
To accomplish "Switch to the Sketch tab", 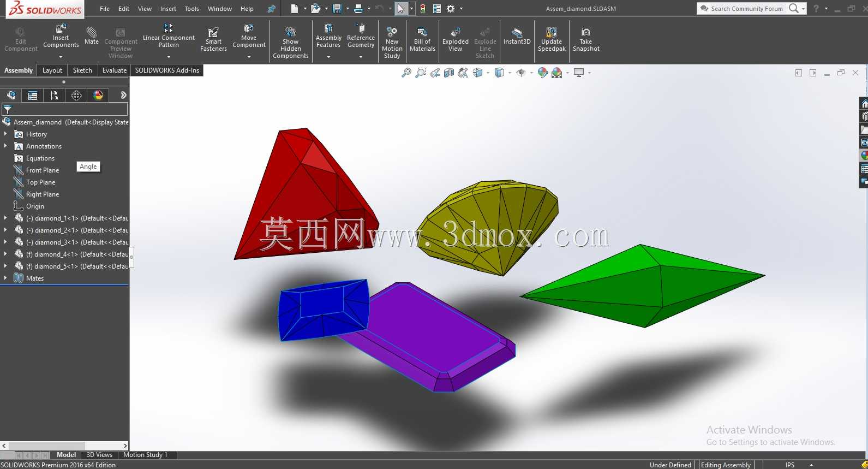I will point(82,70).
